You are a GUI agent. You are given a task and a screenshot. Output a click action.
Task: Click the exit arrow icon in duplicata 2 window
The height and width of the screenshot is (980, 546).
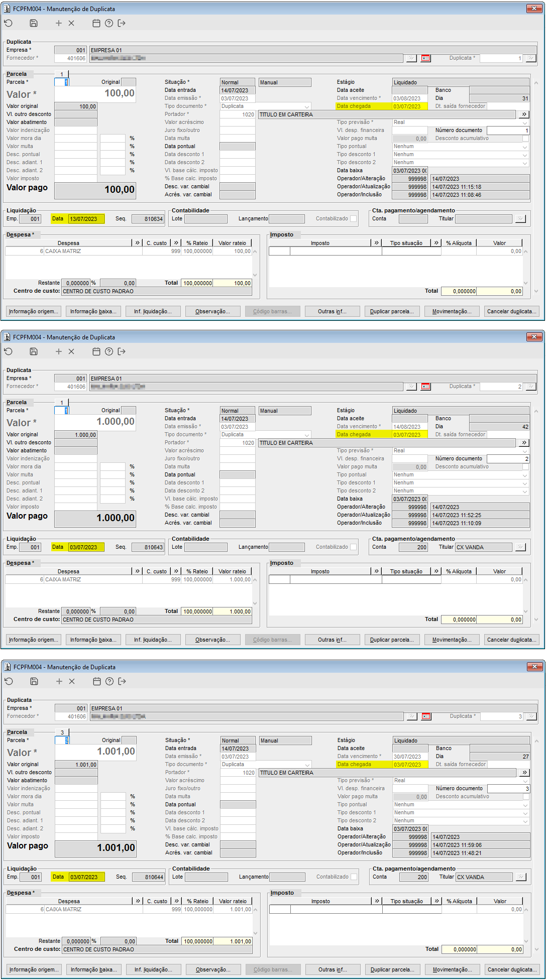[122, 351]
